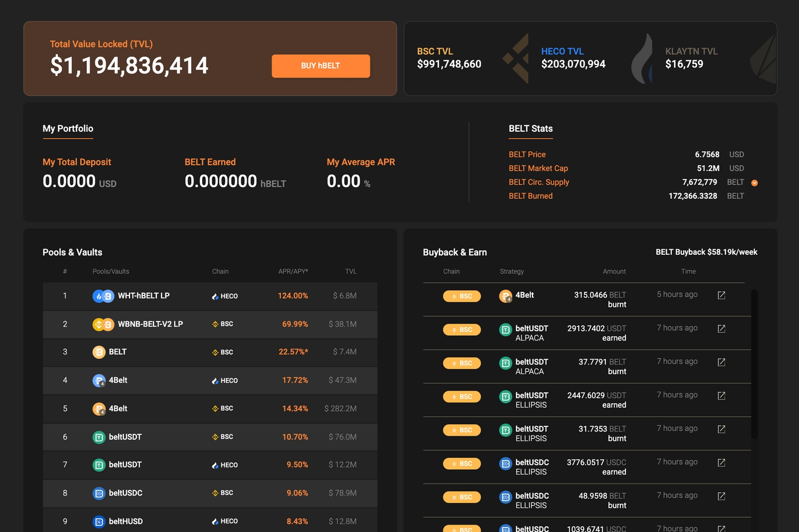Viewport: 799px width, 532px height.
Task: Click the Pools/Vaults column header
Action: (x=111, y=271)
